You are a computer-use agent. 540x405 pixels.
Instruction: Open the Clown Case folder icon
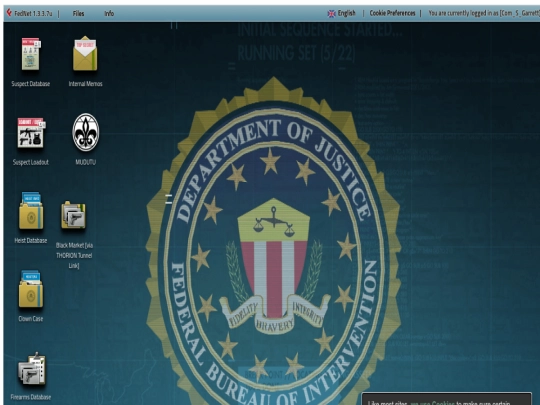[x=31, y=289]
